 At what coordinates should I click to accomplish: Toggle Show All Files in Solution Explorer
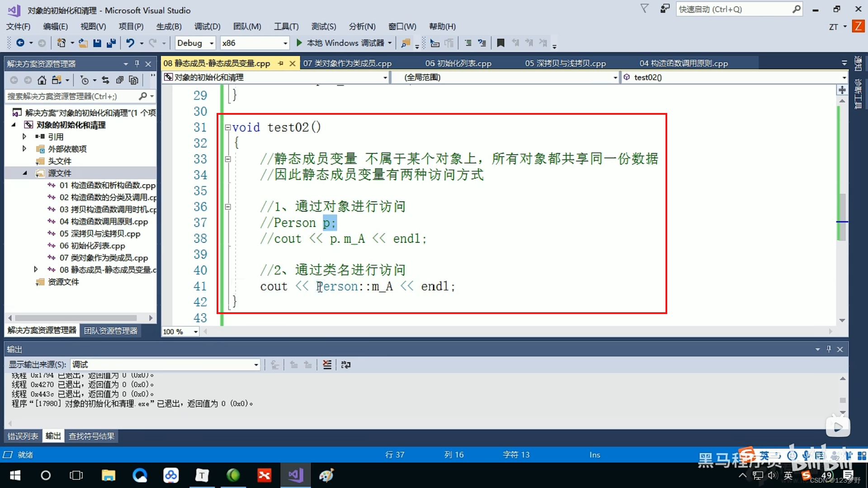(133, 80)
